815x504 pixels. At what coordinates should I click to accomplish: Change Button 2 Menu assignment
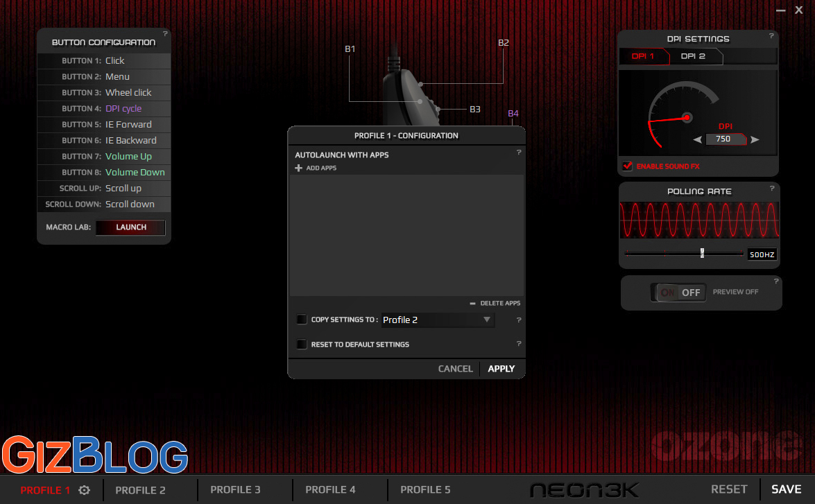click(104, 77)
